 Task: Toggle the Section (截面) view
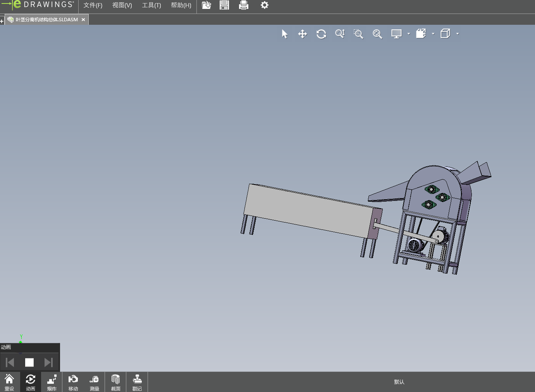[115, 382]
